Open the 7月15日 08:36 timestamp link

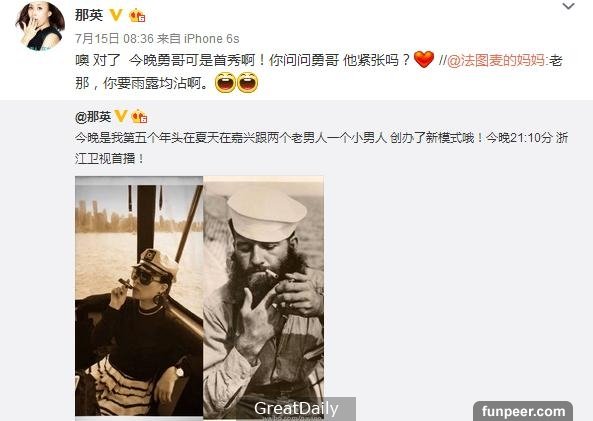pos(114,39)
